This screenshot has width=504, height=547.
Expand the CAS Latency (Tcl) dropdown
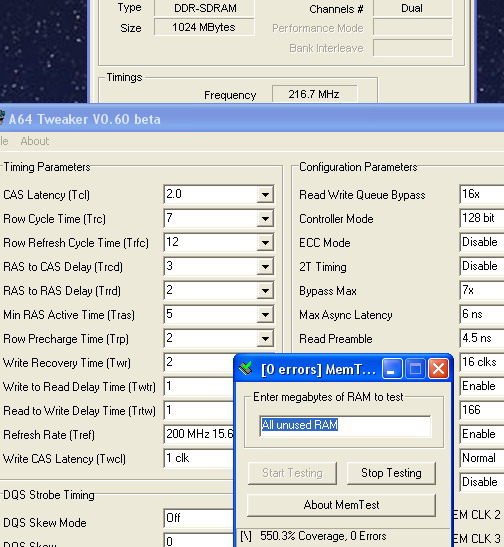click(265, 195)
